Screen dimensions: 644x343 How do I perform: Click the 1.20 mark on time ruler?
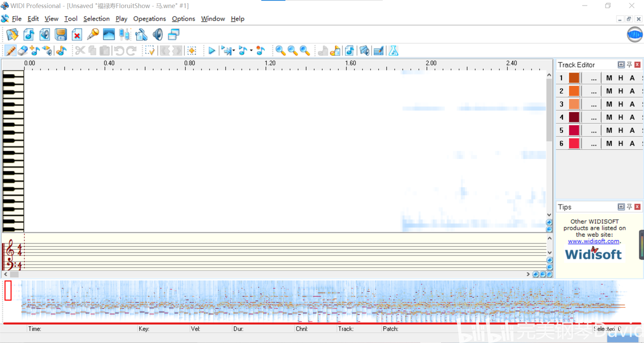pos(270,63)
